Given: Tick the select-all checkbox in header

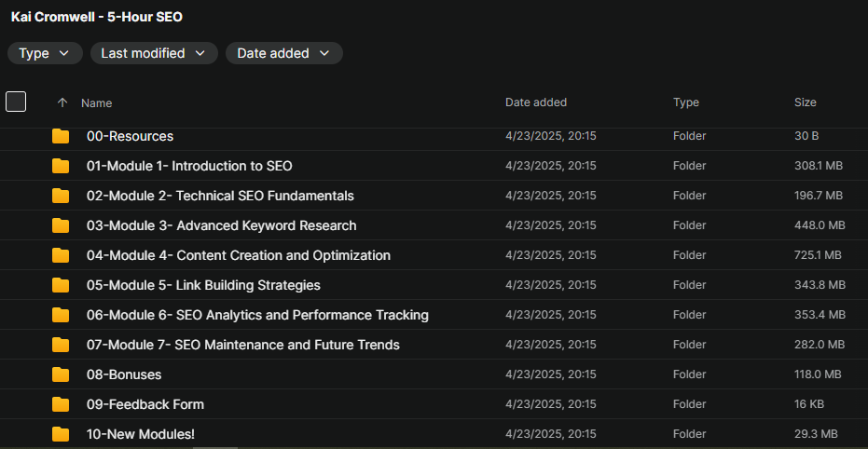Looking at the screenshot, I should [16, 102].
